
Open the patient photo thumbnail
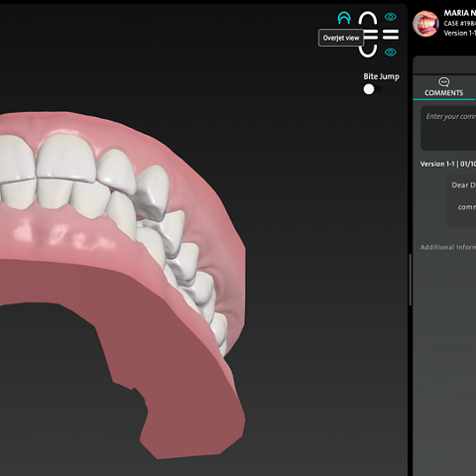coord(425,24)
